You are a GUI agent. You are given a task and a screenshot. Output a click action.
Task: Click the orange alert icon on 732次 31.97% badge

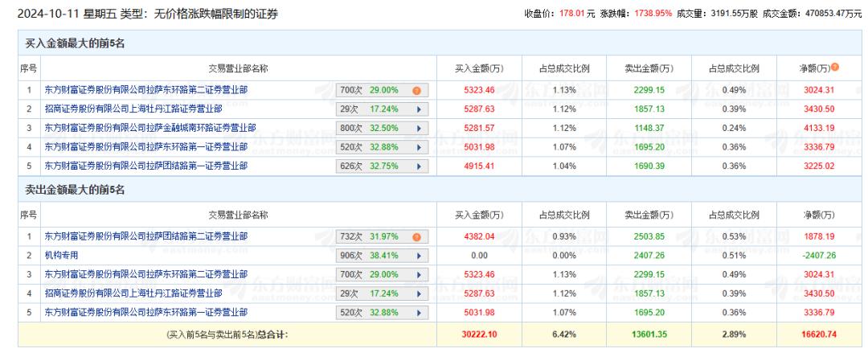pos(417,236)
